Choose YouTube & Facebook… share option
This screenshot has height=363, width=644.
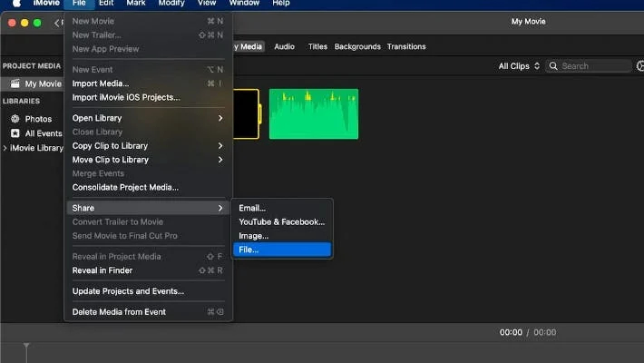point(281,221)
